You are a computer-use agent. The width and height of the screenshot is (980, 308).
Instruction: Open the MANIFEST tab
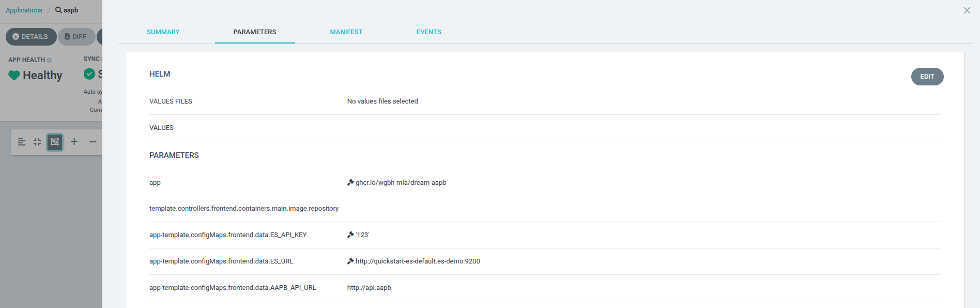click(346, 32)
